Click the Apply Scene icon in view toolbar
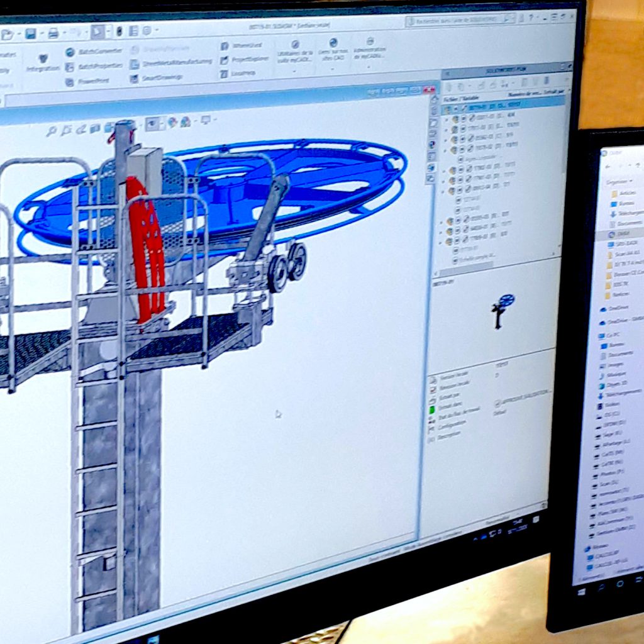 (x=186, y=121)
